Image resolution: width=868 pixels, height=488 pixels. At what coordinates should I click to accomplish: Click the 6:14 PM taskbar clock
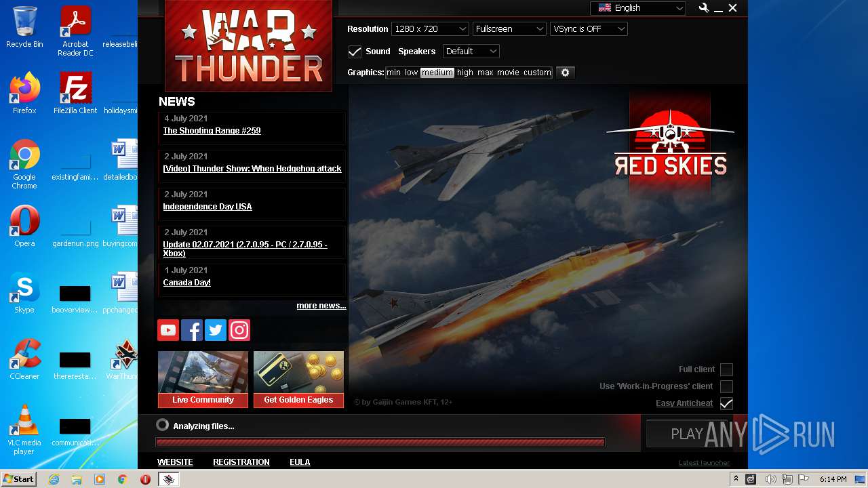pyautogui.click(x=833, y=479)
